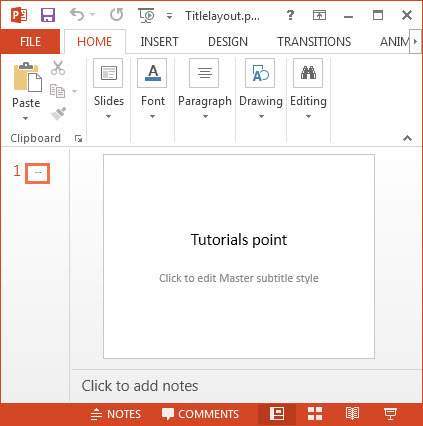Click the 'Tutorials point' title text
The width and height of the screenshot is (423, 426).
click(x=239, y=240)
